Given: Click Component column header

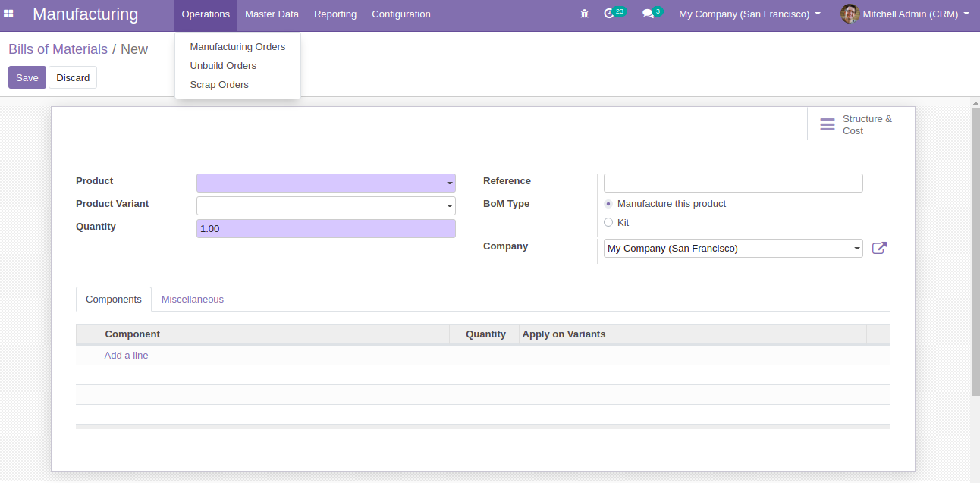Looking at the screenshot, I should point(275,334).
